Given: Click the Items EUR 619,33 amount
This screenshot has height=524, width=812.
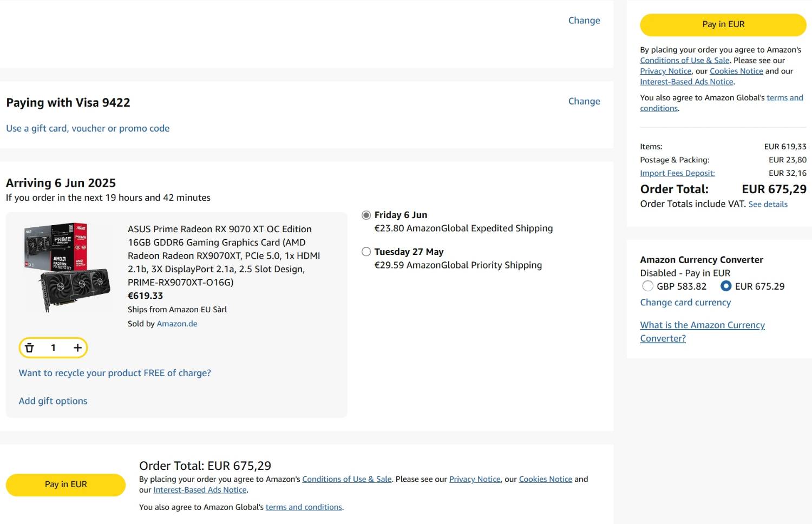Looking at the screenshot, I should coord(785,147).
